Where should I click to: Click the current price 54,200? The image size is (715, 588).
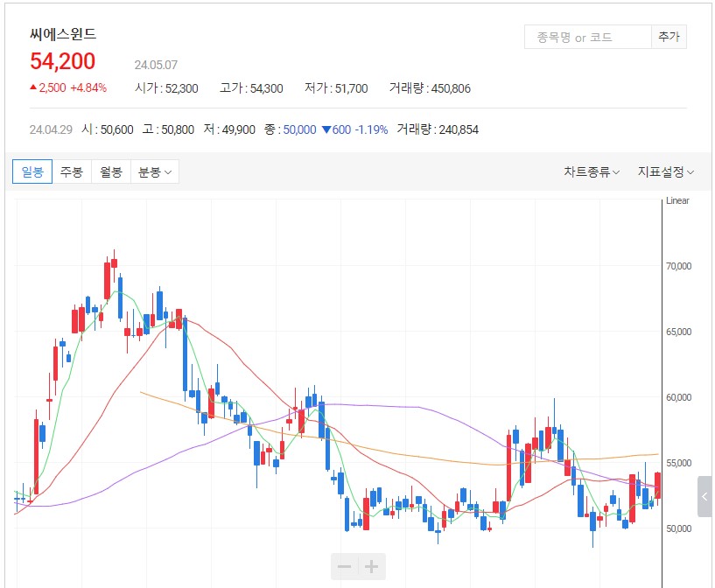(63, 61)
